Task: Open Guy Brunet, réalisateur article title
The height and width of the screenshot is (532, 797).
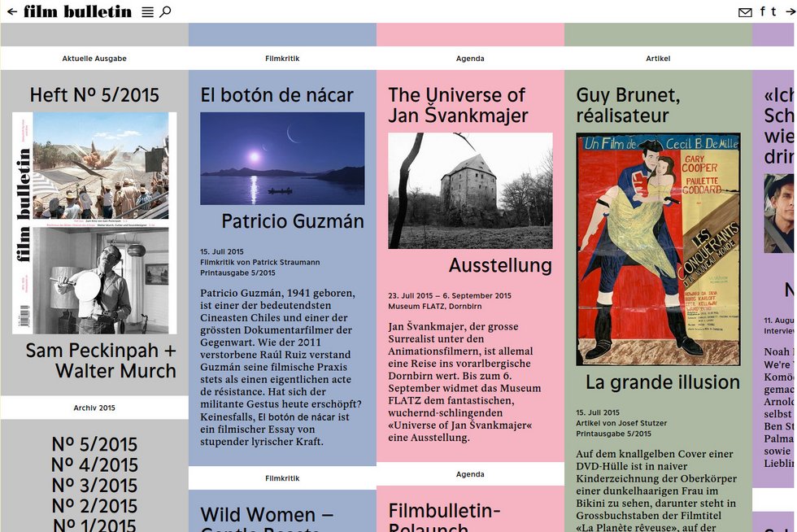Action: [628, 105]
